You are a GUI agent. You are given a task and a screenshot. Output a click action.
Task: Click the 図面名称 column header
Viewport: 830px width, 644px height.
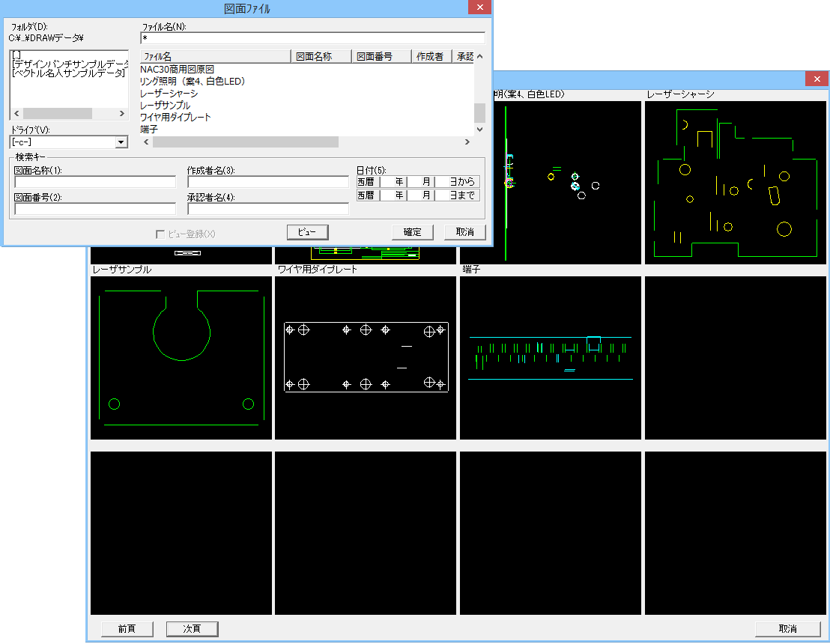[x=321, y=56]
